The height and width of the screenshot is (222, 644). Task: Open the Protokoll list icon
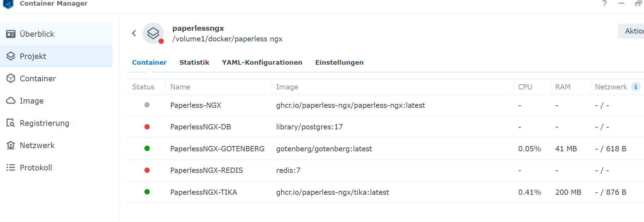[x=11, y=168]
